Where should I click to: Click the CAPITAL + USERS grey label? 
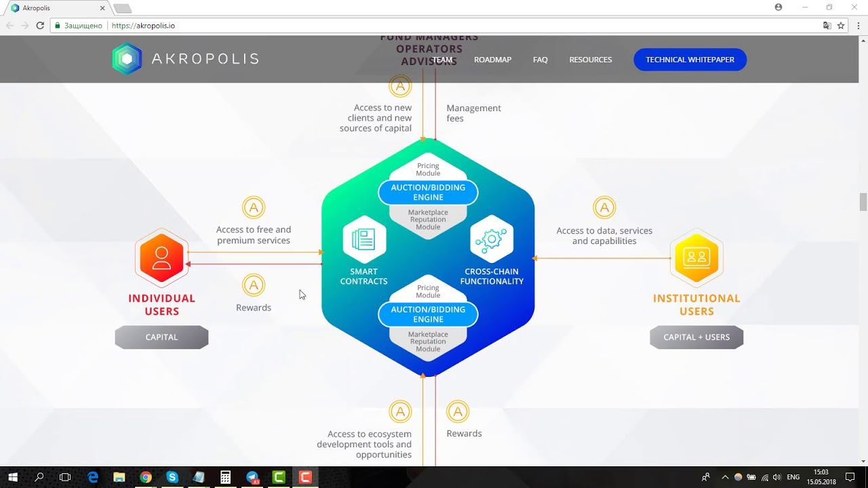click(x=696, y=337)
